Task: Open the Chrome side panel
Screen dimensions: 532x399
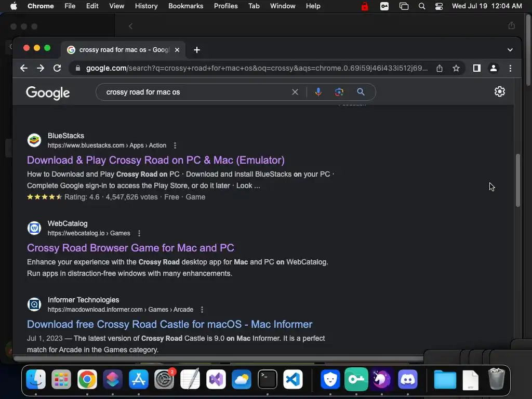Action: [477, 68]
